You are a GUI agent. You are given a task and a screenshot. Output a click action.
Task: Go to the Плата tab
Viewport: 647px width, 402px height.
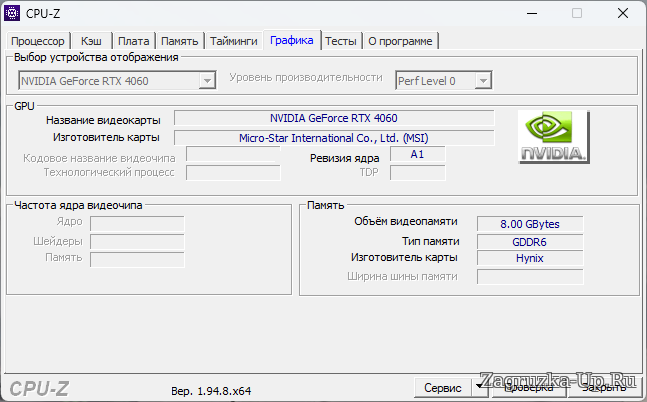(133, 41)
